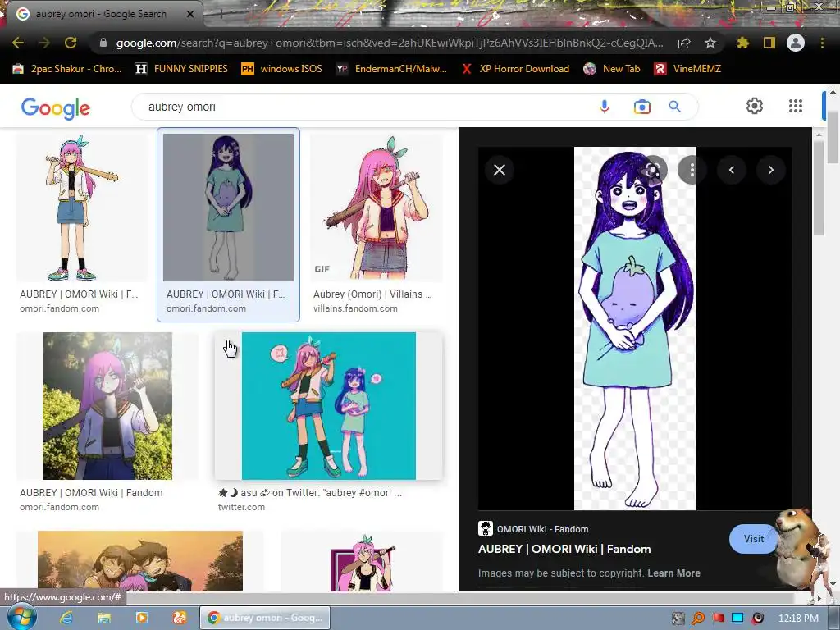Click the OMORI Wiki - Fandom source label
The height and width of the screenshot is (630, 840).
point(542,529)
